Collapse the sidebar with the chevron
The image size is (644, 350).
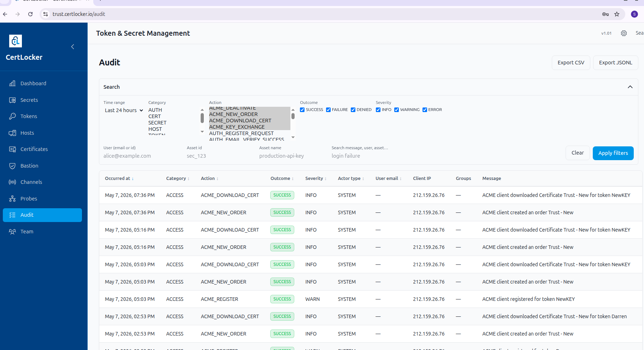72,47
